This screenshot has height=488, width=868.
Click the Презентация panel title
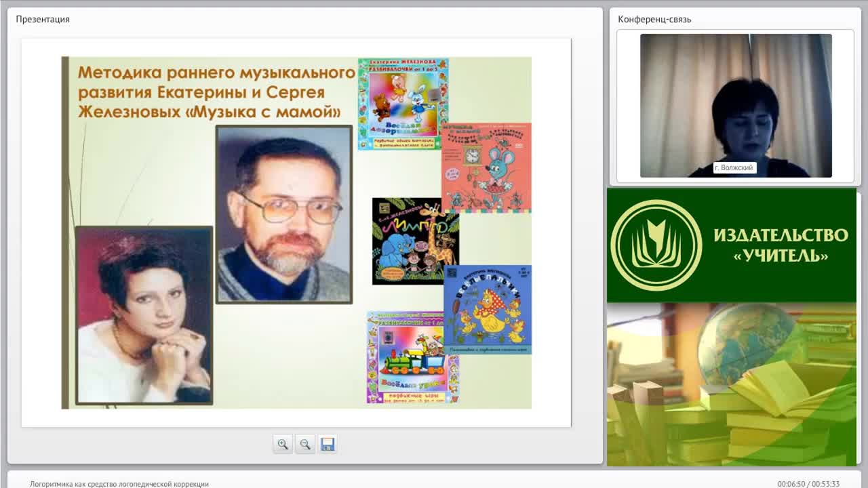pyautogui.click(x=43, y=19)
